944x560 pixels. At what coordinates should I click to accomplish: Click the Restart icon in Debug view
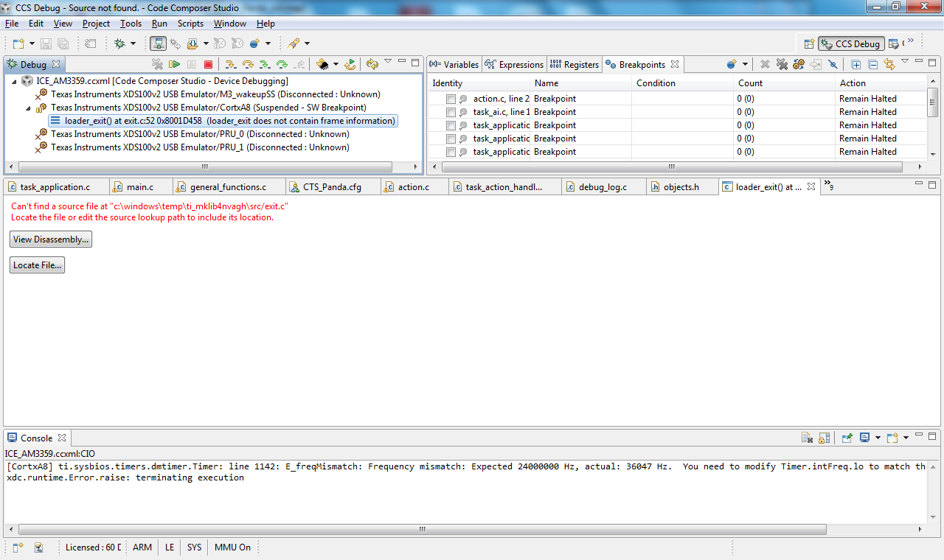click(x=350, y=65)
